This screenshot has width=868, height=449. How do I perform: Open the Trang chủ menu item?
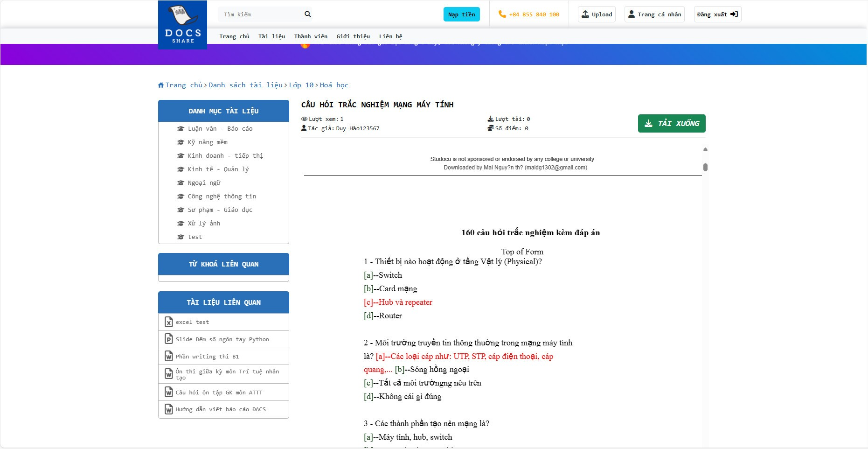[x=234, y=36]
